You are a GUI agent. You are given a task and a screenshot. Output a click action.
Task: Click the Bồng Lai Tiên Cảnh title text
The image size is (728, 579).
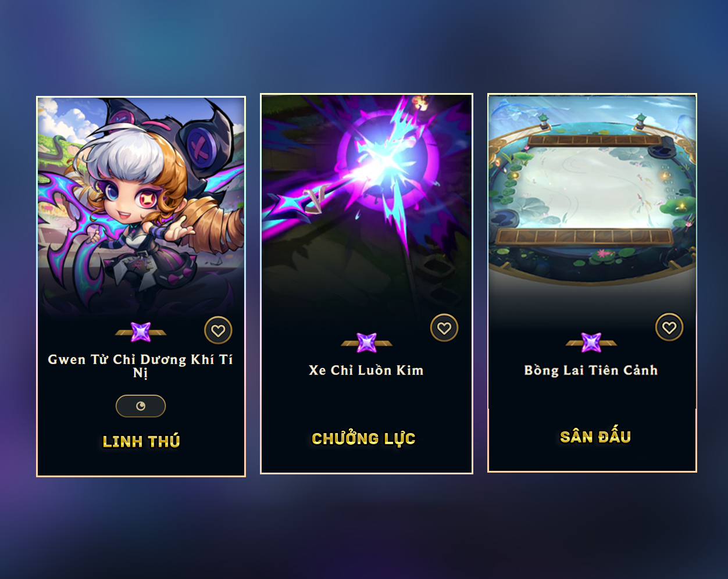[x=591, y=370]
